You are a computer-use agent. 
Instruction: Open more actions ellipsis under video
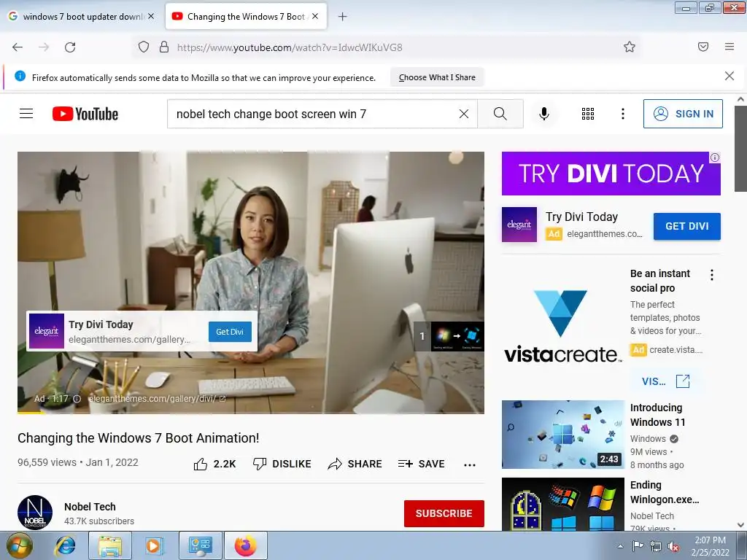click(470, 464)
